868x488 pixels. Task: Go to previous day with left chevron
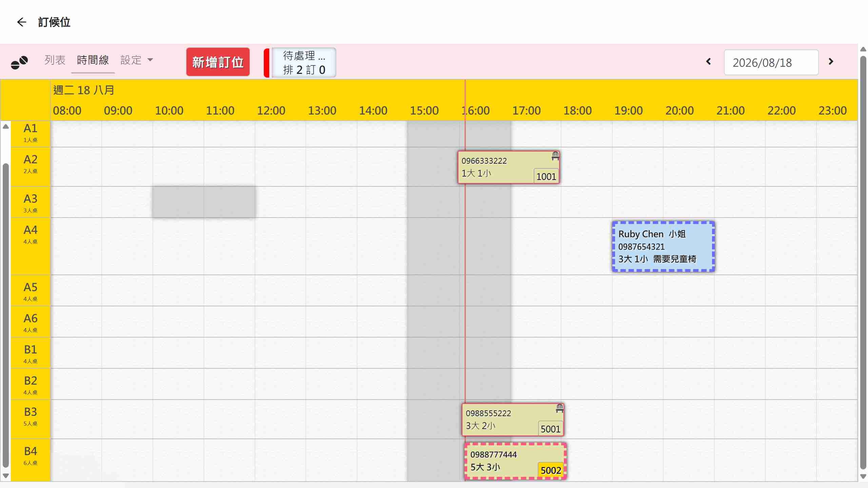coord(708,62)
